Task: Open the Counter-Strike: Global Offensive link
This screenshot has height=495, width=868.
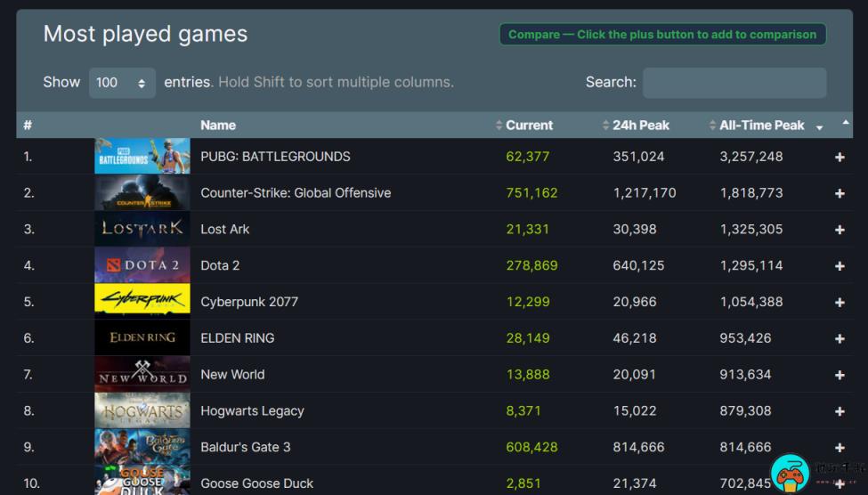Action: (296, 192)
